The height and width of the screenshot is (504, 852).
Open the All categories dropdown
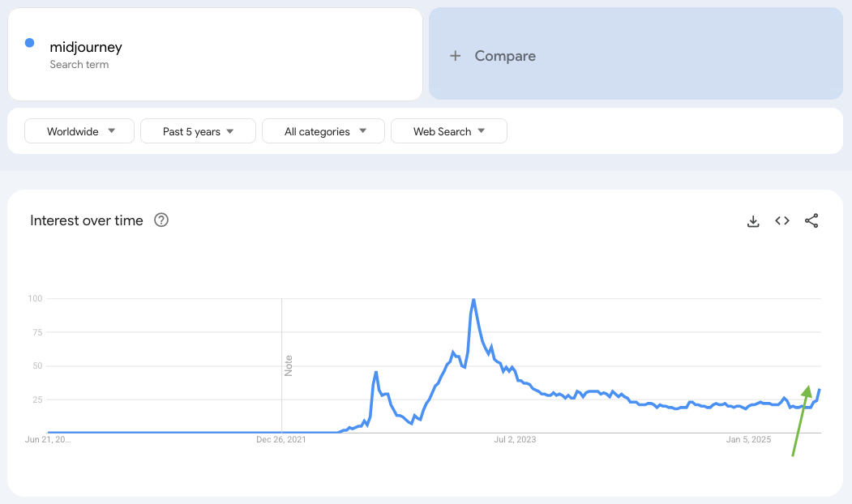tap(323, 131)
